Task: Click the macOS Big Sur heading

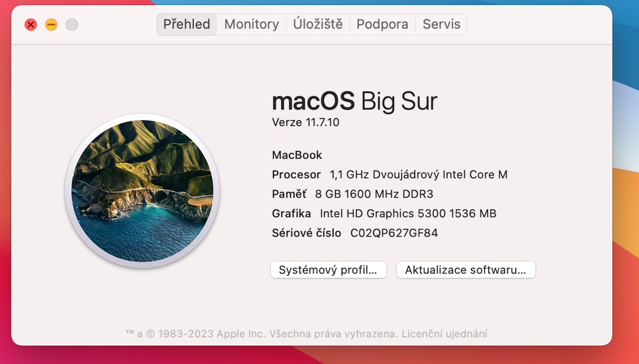Action: click(354, 101)
